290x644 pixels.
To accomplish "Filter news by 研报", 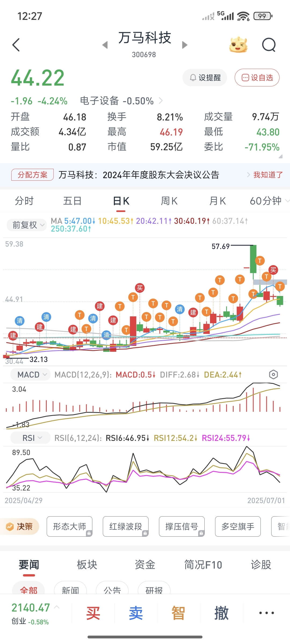I will click(x=154, y=588).
